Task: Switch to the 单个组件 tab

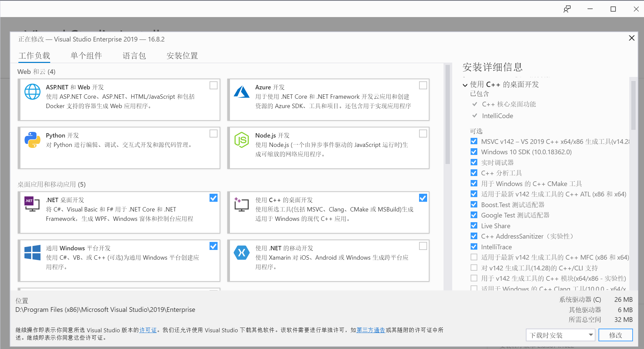Action: (x=86, y=56)
